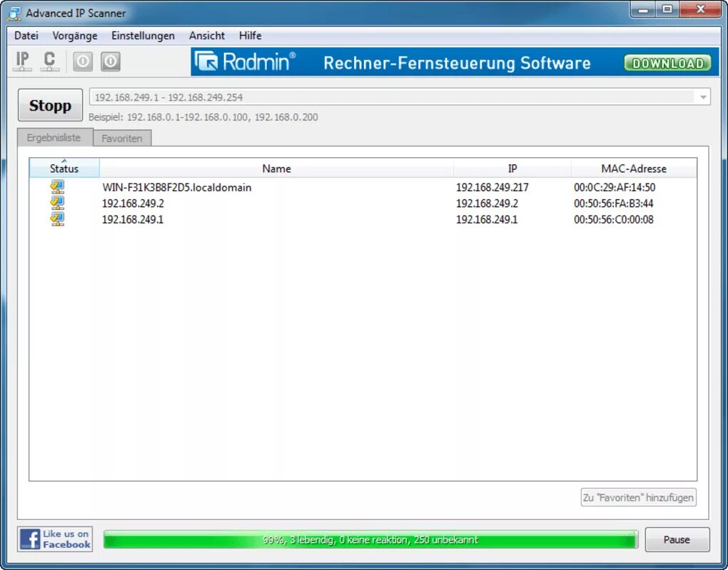Open the Datei menu
728x570 pixels.
point(26,36)
